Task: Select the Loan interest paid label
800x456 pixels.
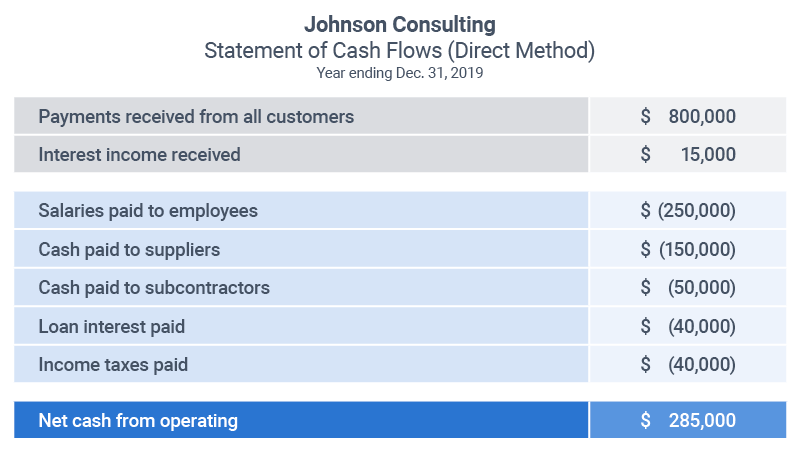Action: click(x=111, y=326)
